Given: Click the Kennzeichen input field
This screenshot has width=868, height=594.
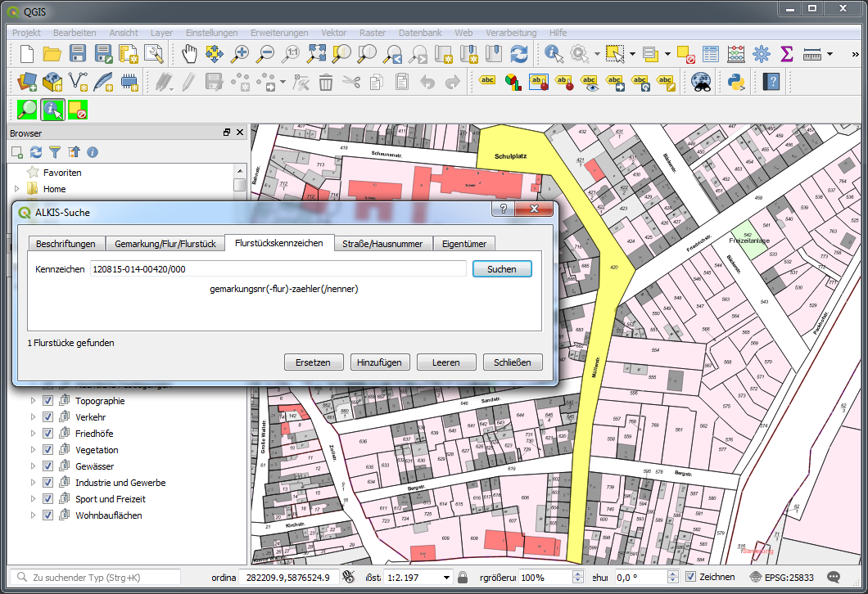Looking at the screenshot, I should (x=278, y=269).
